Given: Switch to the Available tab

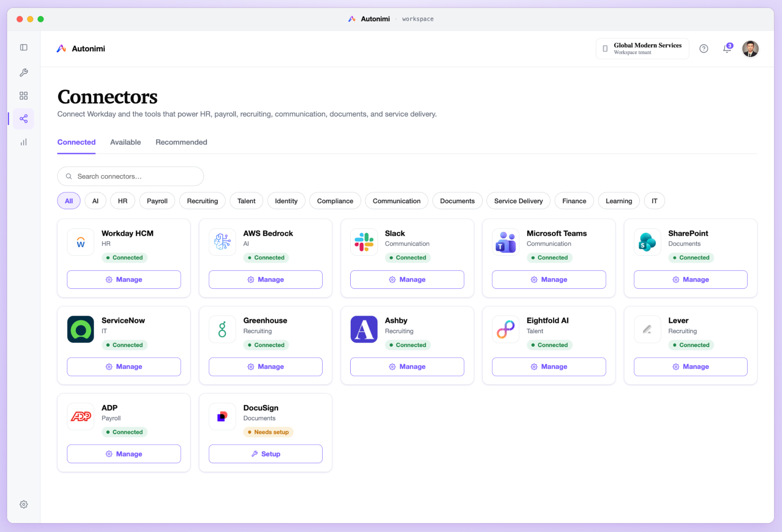Looking at the screenshot, I should point(125,142).
